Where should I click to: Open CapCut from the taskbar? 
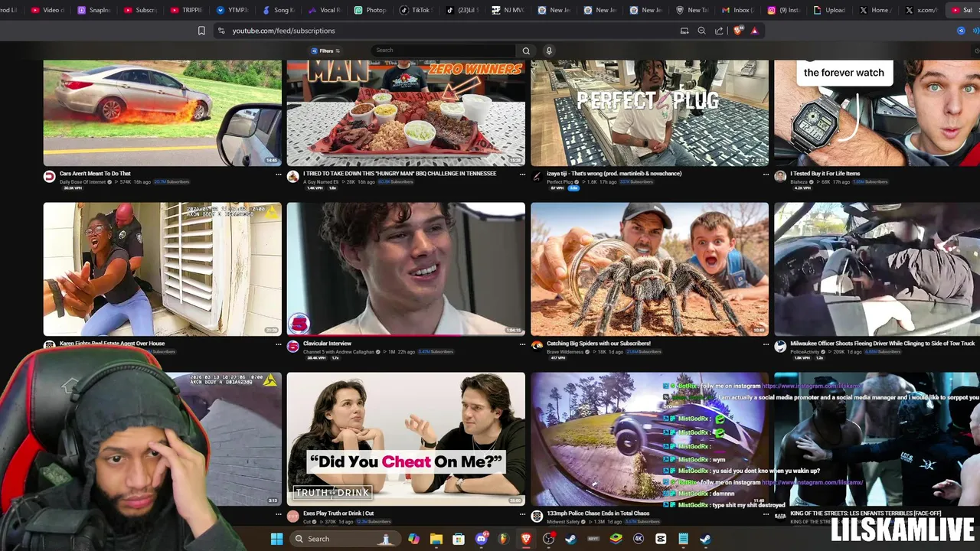click(x=661, y=539)
